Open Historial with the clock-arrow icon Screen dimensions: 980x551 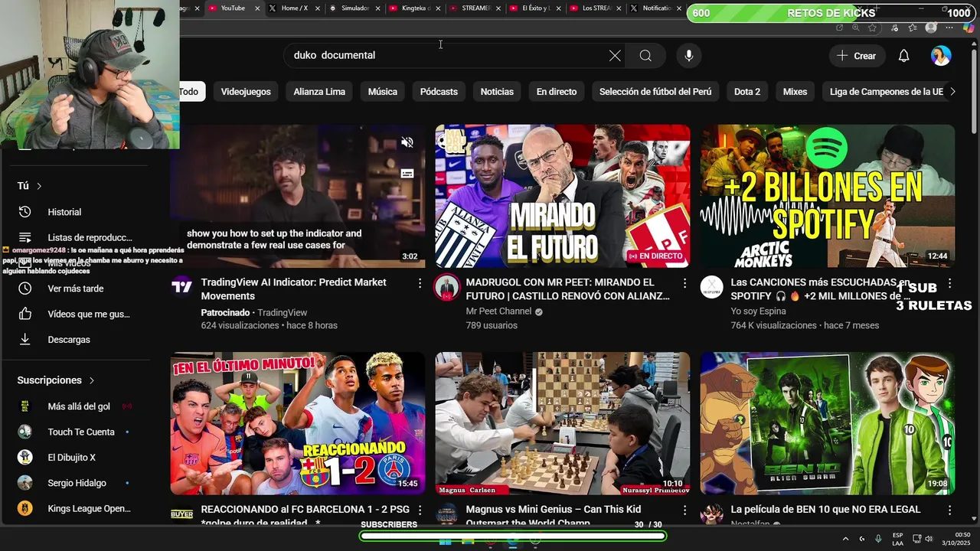click(25, 212)
